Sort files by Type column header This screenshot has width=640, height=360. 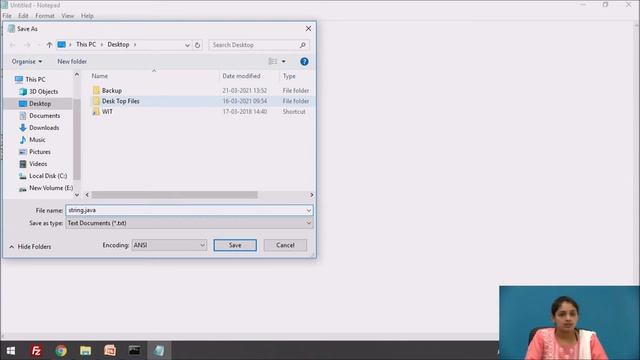(289, 76)
